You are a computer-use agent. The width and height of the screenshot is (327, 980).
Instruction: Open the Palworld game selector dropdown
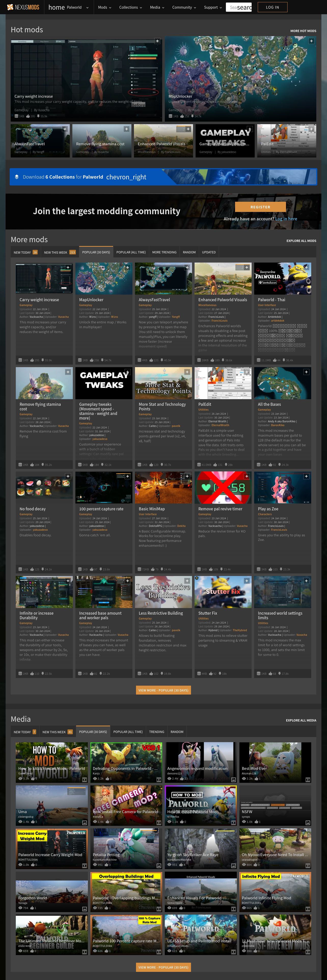point(77,7)
